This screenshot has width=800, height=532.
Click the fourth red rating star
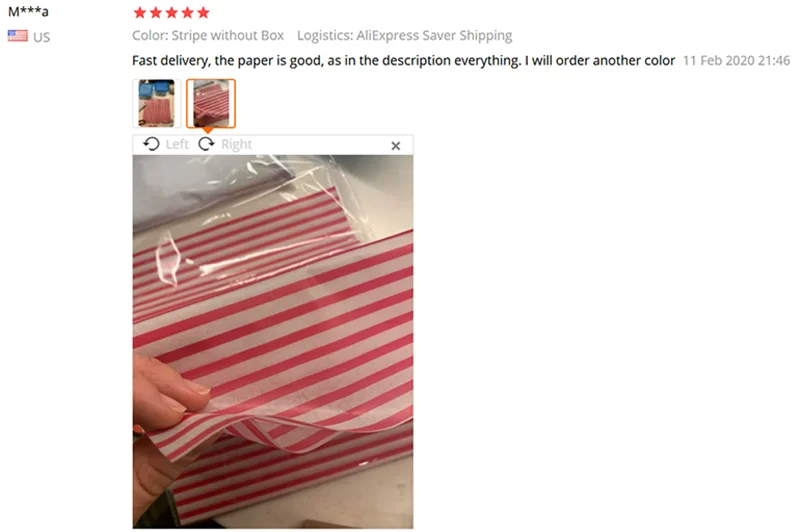click(187, 13)
